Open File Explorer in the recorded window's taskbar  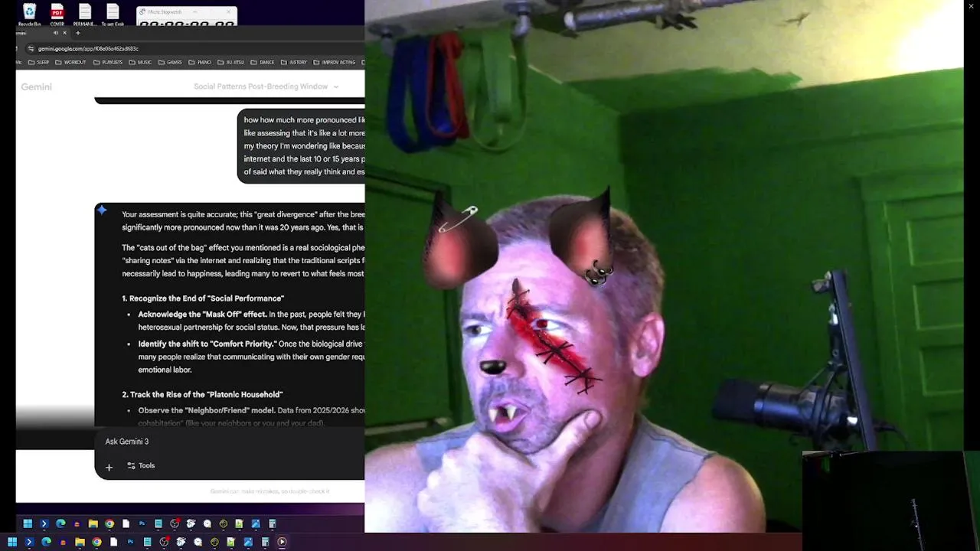point(93,524)
